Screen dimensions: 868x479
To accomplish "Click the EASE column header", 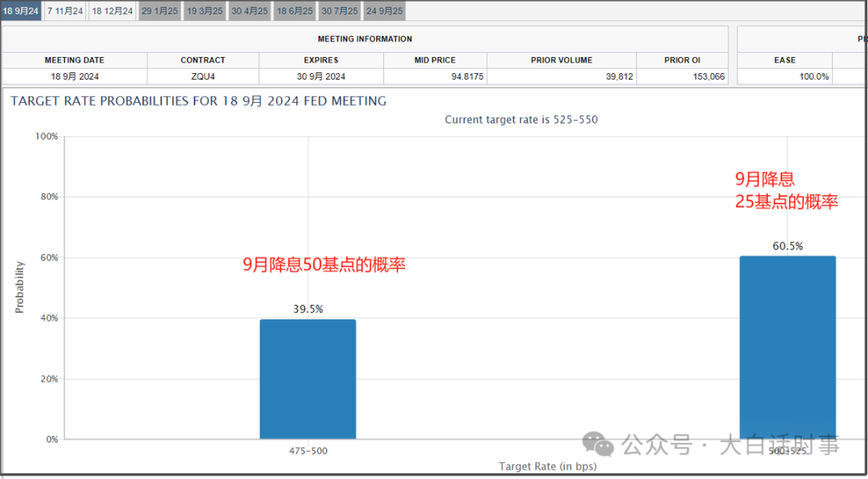I will coord(785,60).
